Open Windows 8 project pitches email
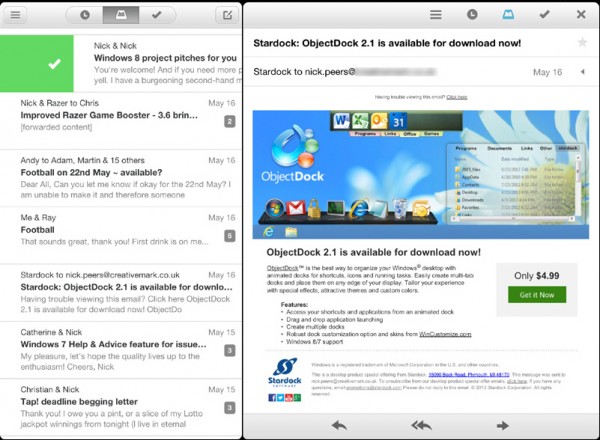The image size is (600, 440). tap(158, 64)
